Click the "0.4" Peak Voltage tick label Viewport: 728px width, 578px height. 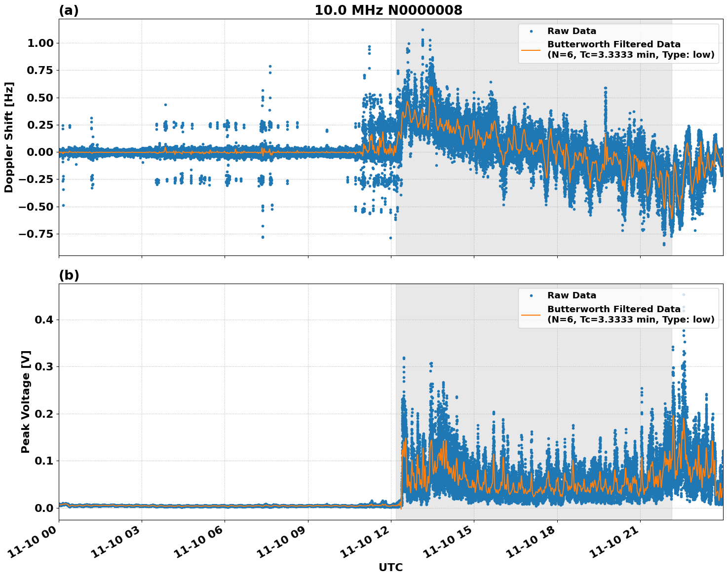point(43,320)
